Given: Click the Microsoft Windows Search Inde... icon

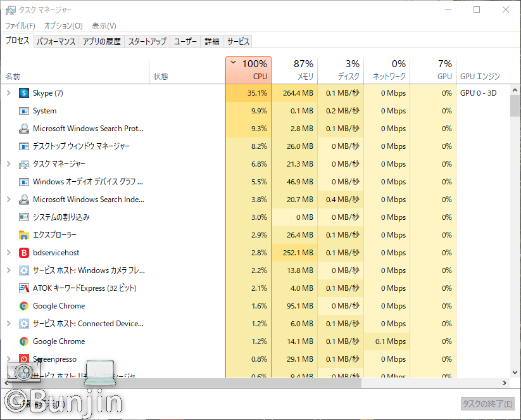Looking at the screenshot, I should point(24,200).
